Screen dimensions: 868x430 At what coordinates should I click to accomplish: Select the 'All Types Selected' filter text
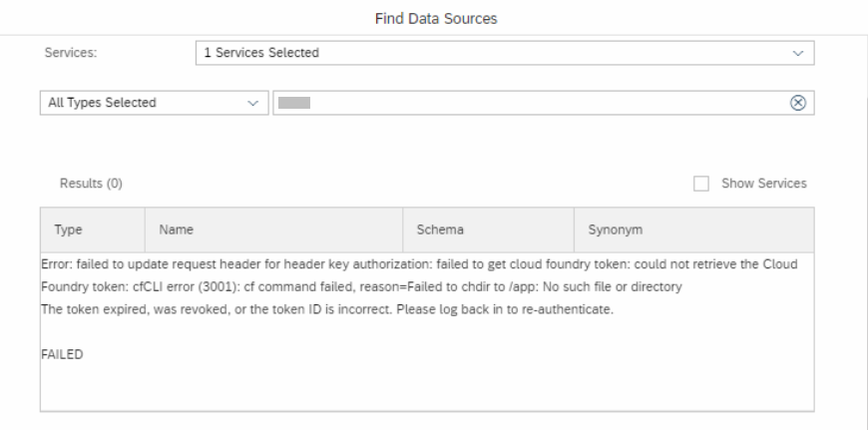(102, 103)
